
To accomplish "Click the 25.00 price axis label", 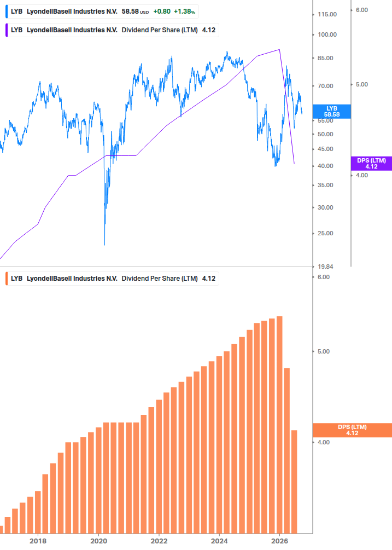I will pyautogui.click(x=325, y=233).
